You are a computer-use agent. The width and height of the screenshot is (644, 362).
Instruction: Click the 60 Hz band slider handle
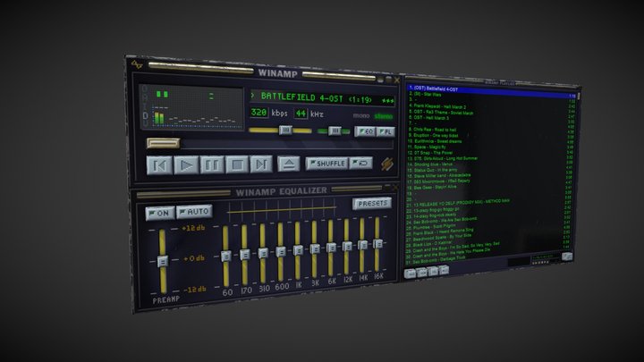pyautogui.click(x=225, y=257)
